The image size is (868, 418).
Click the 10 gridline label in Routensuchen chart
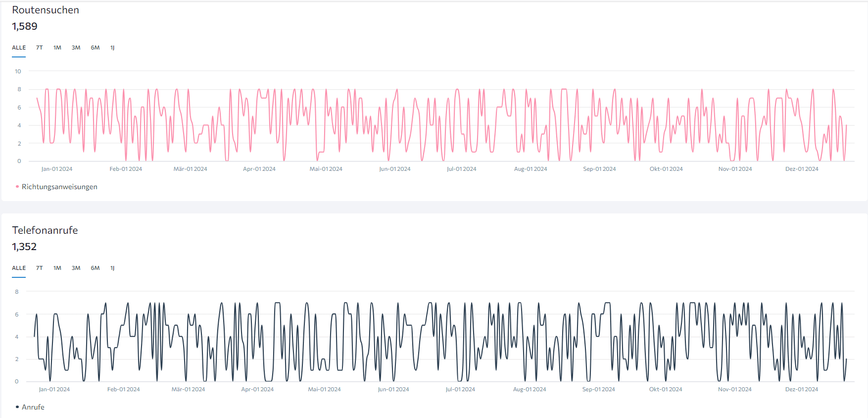tap(18, 71)
